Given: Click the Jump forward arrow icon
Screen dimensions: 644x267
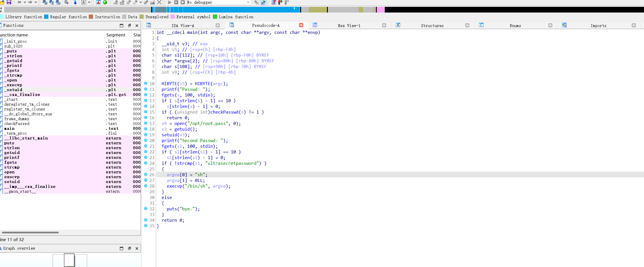Looking at the screenshot, I should point(30,2).
